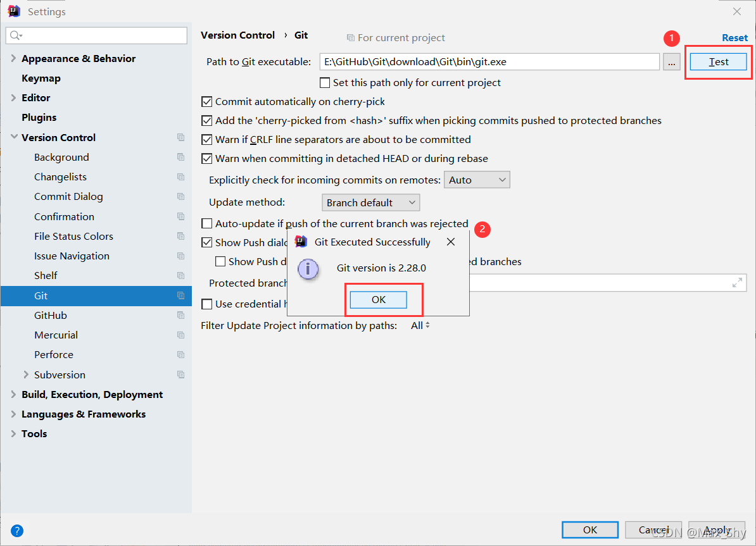Image resolution: width=756 pixels, height=546 pixels.
Task: Click the Reset link
Action: [x=734, y=37]
